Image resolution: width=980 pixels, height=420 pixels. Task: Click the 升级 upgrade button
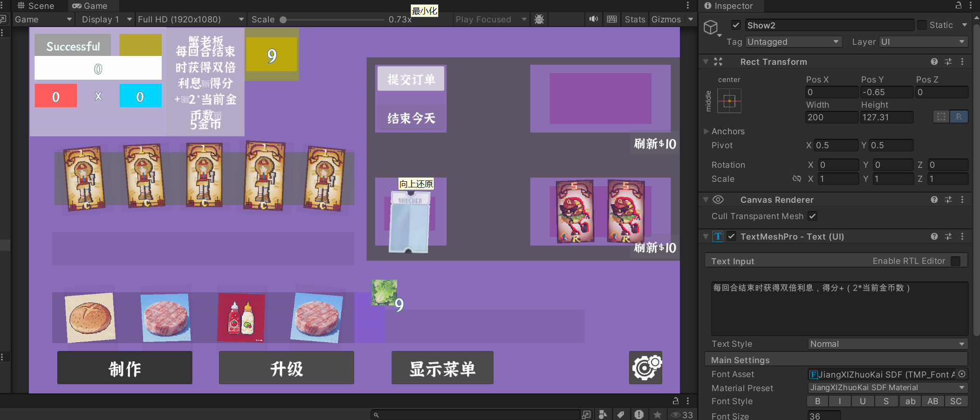(287, 368)
